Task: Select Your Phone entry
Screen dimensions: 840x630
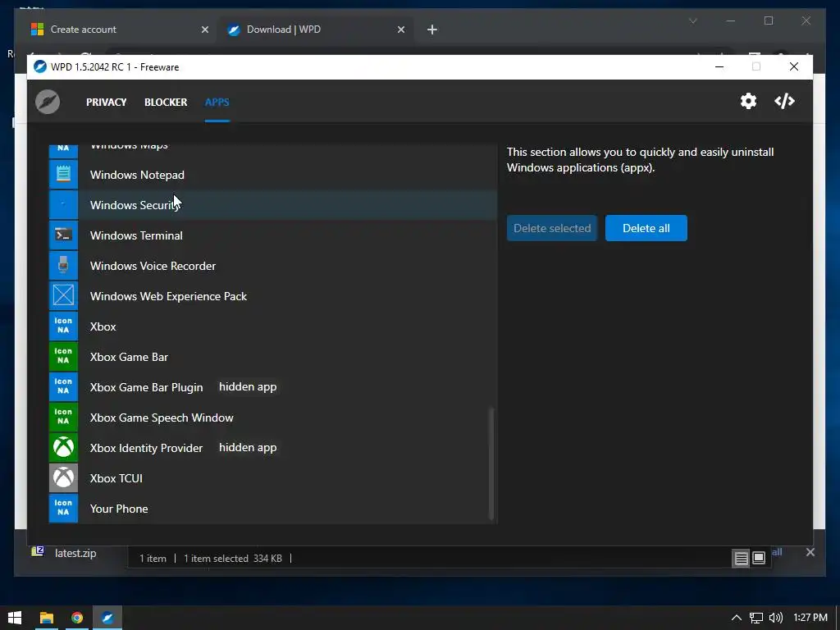Action: [273, 509]
